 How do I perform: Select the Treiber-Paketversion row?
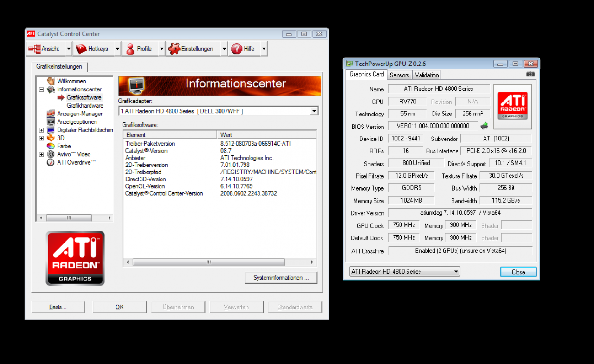point(220,144)
